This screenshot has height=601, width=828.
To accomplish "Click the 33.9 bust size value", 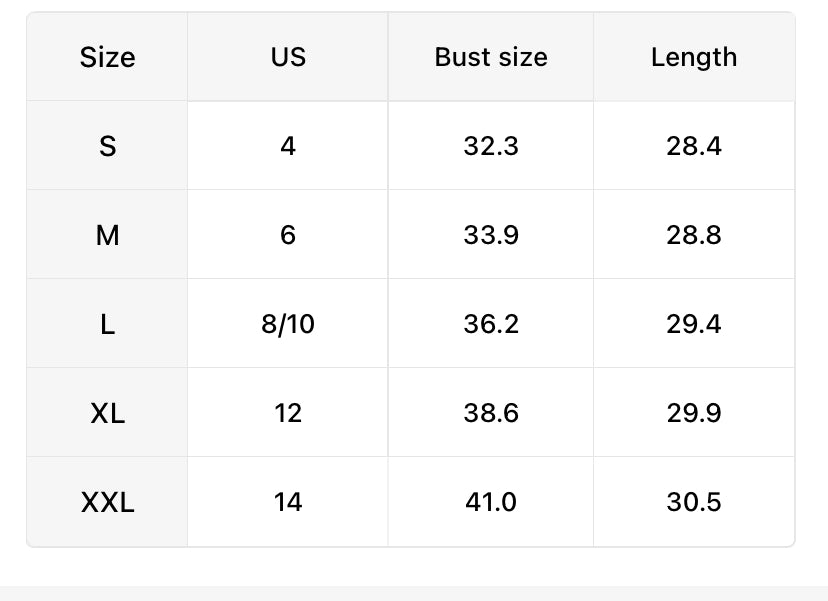I will pyautogui.click(x=491, y=235).
